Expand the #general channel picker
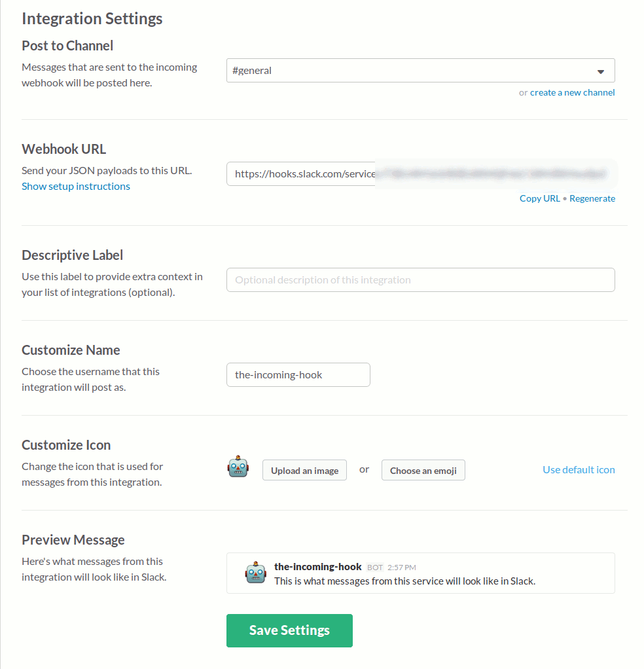 pos(420,70)
